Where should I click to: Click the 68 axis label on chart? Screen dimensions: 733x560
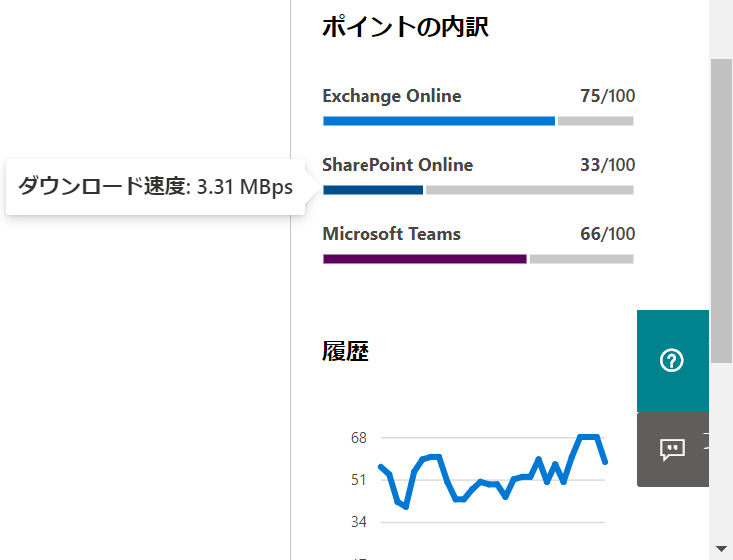[359, 438]
